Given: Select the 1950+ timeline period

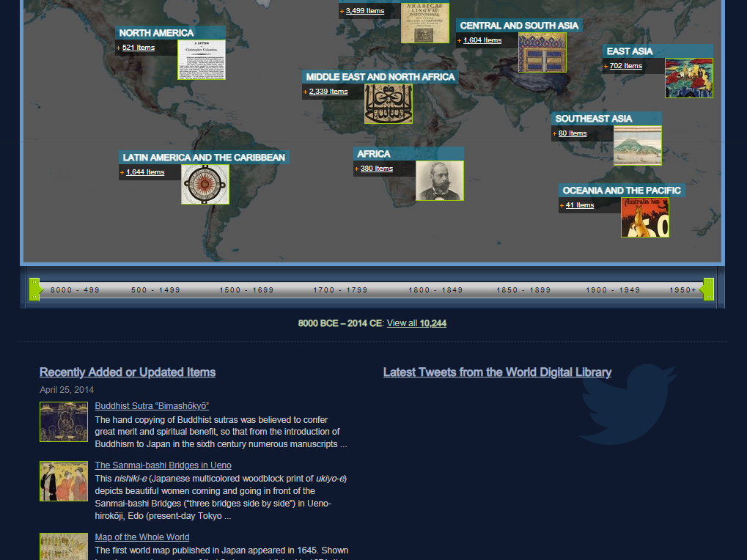Looking at the screenshot, I should (x=682, y=290).
